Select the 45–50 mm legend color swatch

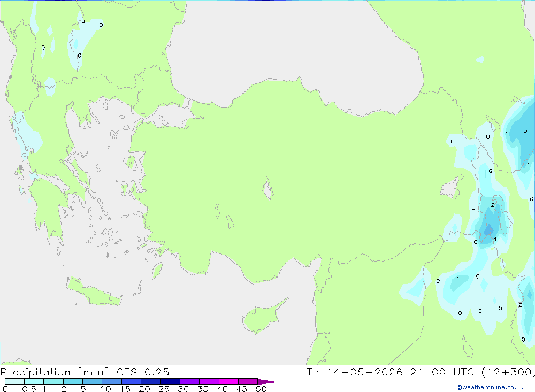[248, 381]
